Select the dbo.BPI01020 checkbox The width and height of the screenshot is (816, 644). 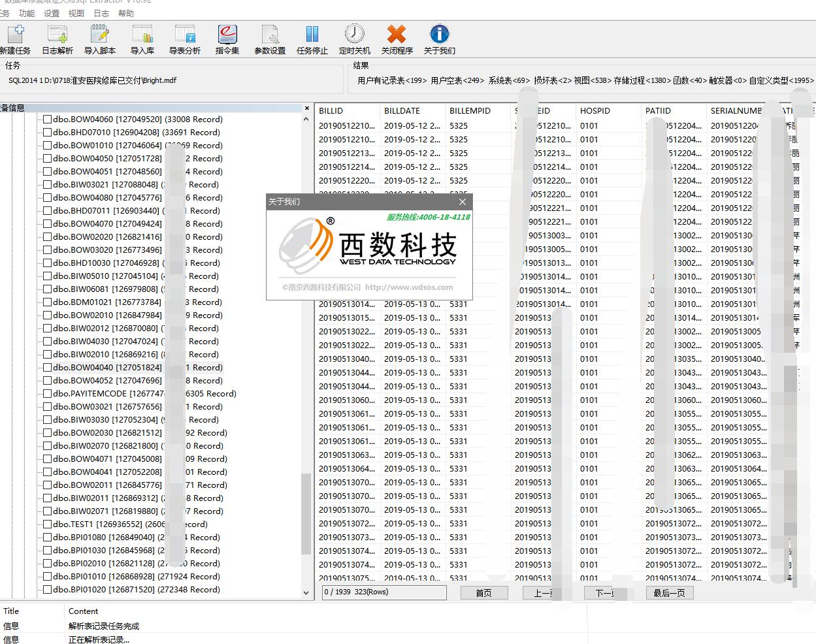point(47,590)
